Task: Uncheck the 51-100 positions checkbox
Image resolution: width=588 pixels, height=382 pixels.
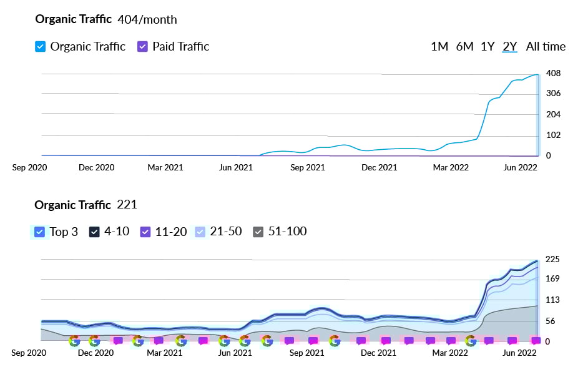Action: [x=258, y=232]
